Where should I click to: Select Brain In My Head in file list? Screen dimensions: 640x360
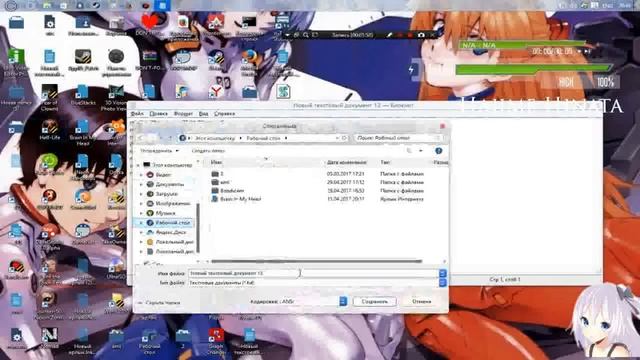click(236, 199)
